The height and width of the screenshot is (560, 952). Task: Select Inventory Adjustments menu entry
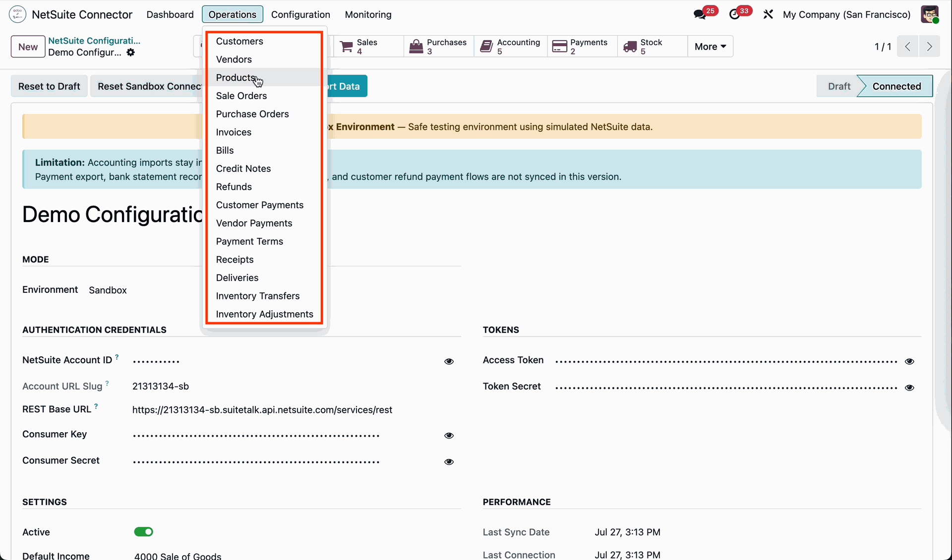click(x=264, y=314)
